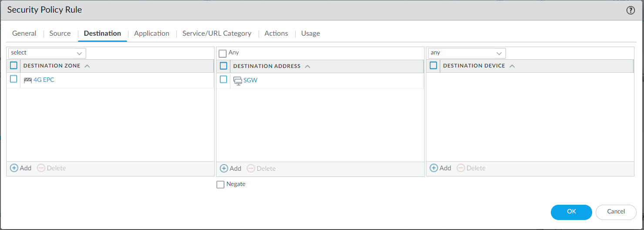Tick the checkbox beside 4G EPC
Screen dimensions: 644x230
[x=13, y=79]
